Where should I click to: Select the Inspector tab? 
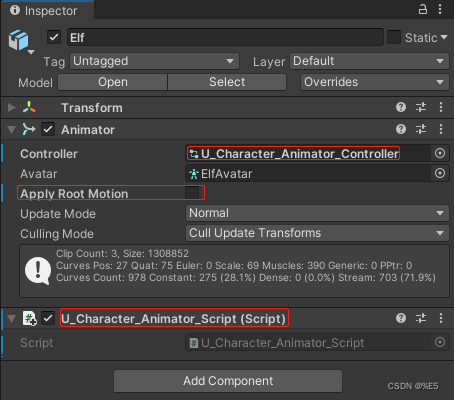47,10
